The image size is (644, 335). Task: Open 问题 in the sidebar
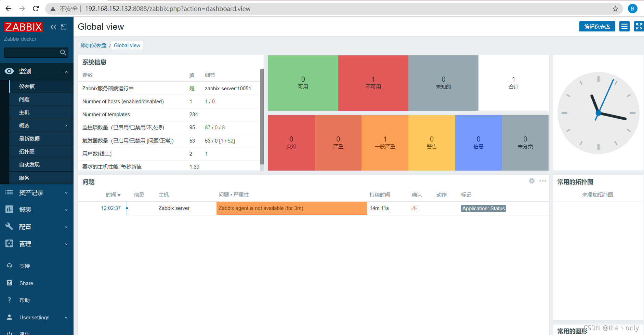click(41, 99)
